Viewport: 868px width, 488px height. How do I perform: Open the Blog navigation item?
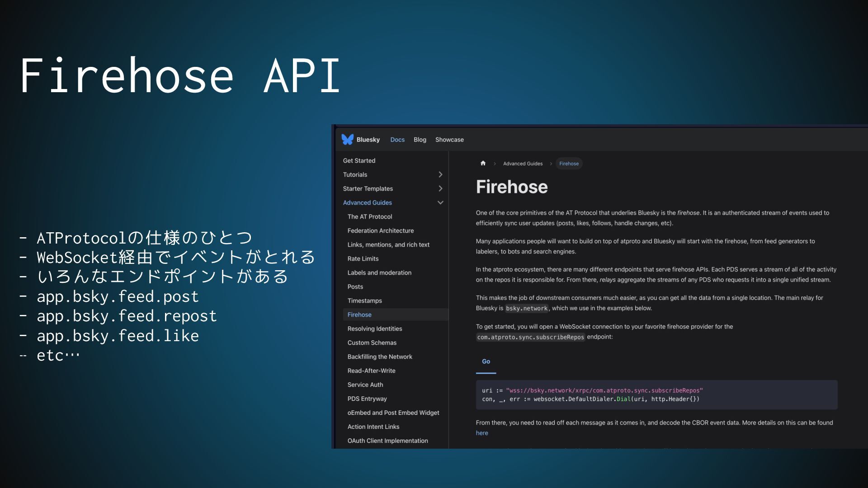420,140
